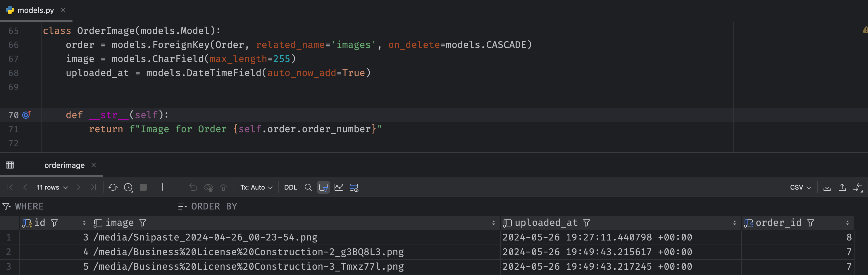Switch to the models.py editor tab

35,11
